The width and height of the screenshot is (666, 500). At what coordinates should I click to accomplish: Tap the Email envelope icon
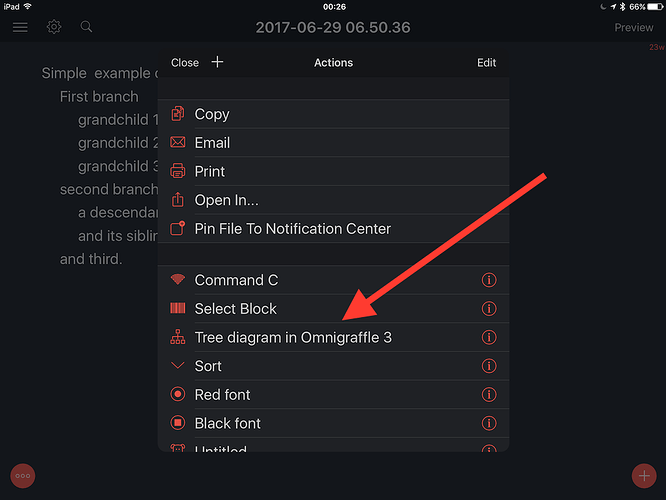(x=178, y=142)
